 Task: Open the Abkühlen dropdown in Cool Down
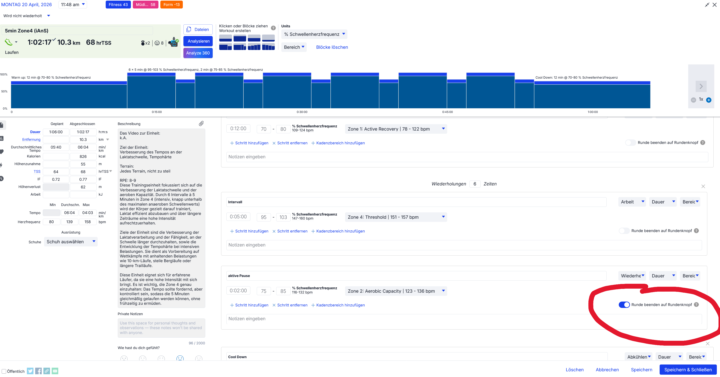[x=639, y=357]
